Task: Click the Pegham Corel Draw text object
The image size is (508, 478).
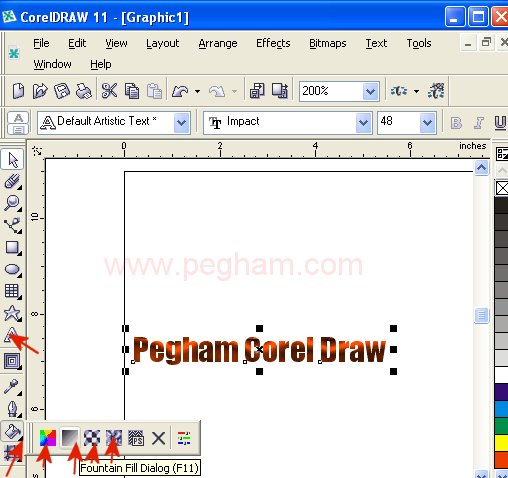Action: point(259,349)
